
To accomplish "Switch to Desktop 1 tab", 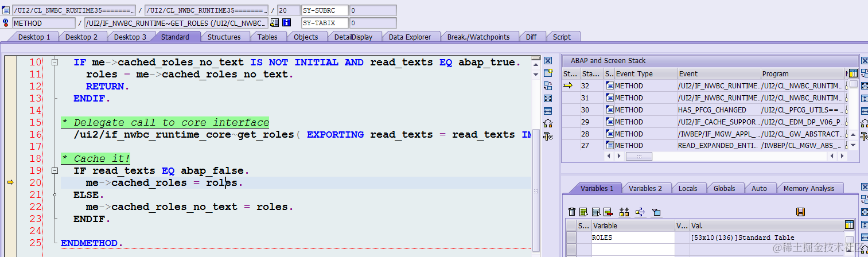I will (x=34, y=37).
